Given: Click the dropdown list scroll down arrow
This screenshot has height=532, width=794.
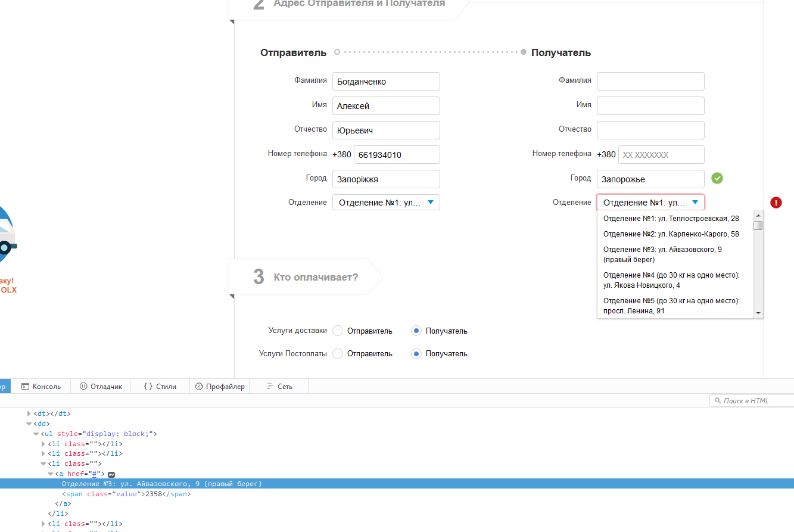Looking at the screenshot, I should pyautogui.click(x=758, y=313).
